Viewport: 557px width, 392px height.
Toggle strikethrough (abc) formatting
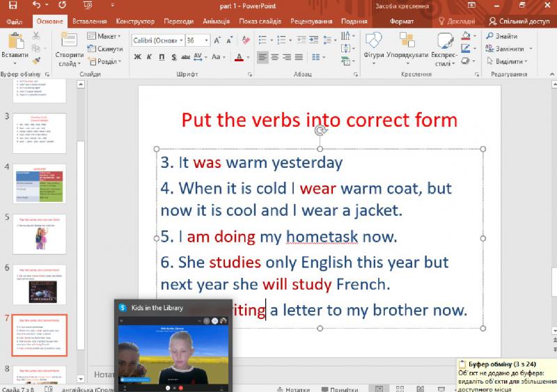(185, 57)
